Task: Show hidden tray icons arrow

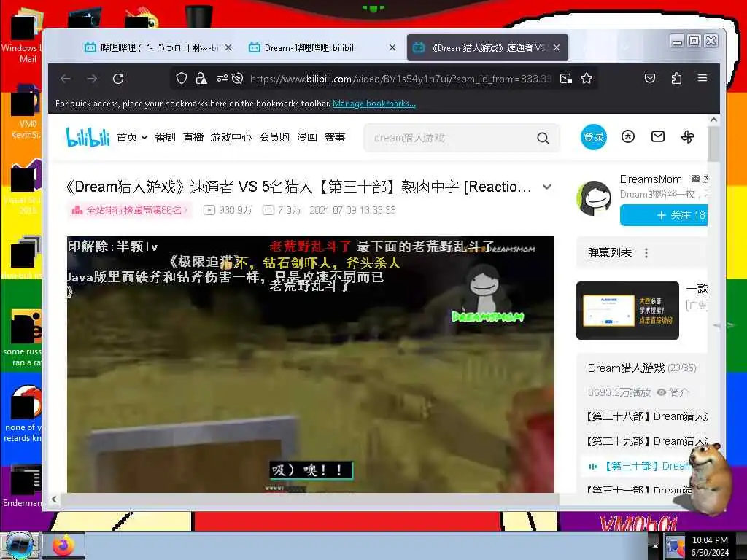Action: point(654,546)
